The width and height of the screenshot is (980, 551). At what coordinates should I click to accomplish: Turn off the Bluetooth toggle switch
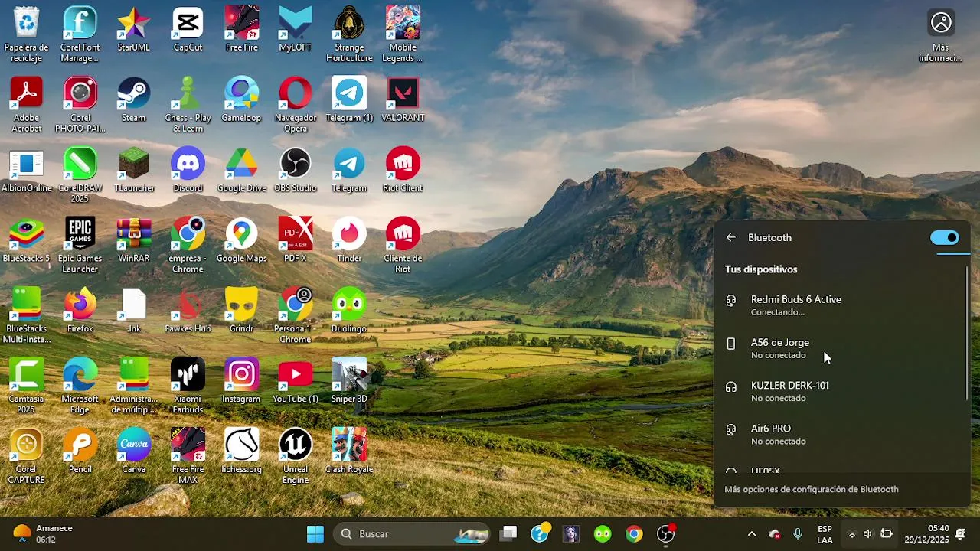point(945,237)
